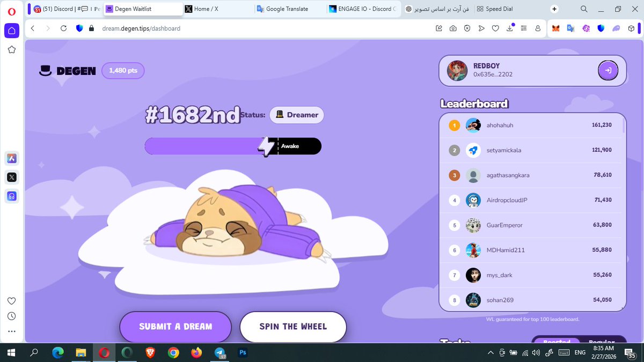
Task: Click the Dreamer status badge
Action: tap(297, 115)
